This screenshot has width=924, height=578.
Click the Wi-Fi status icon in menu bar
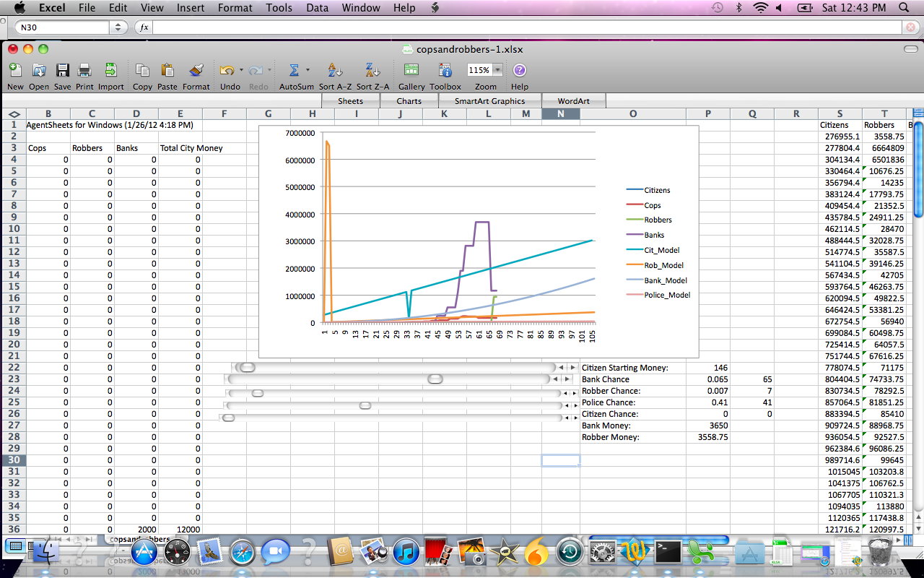(760, 8)
